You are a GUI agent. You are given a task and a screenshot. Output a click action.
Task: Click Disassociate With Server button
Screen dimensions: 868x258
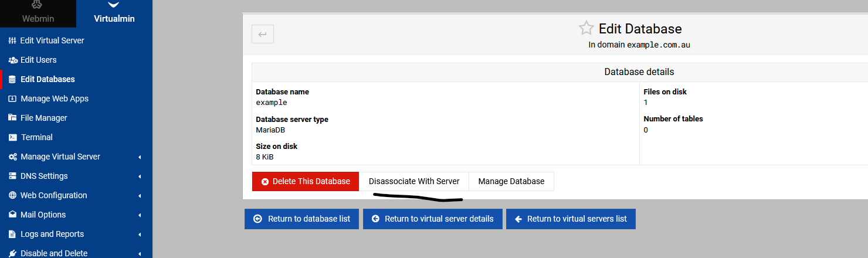414,181
